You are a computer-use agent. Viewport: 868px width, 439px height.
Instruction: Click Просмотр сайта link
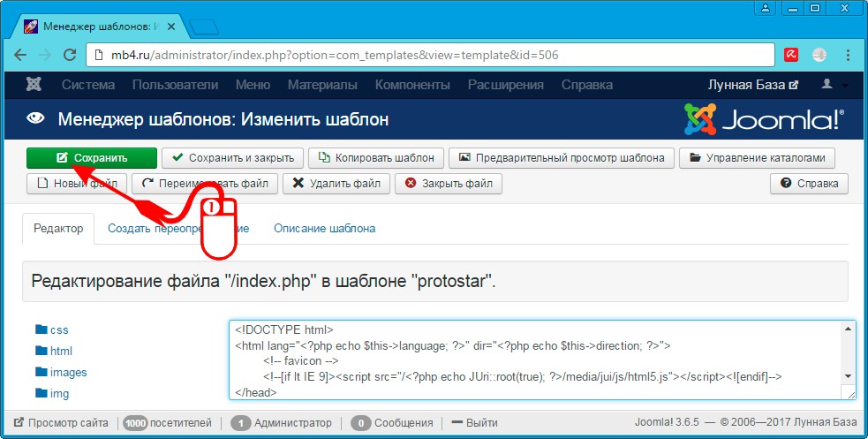62,423
